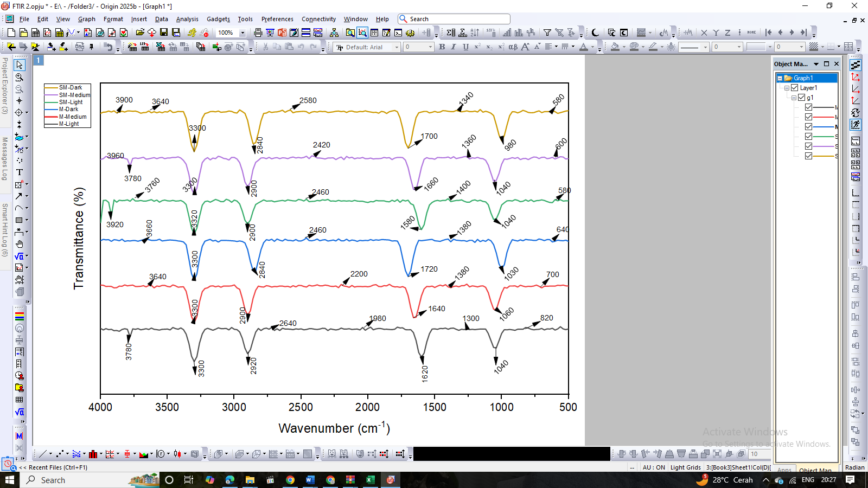The image size is (868, 488).
Task: Click the Print icon in toolbar
Action: tap(258, 33)
